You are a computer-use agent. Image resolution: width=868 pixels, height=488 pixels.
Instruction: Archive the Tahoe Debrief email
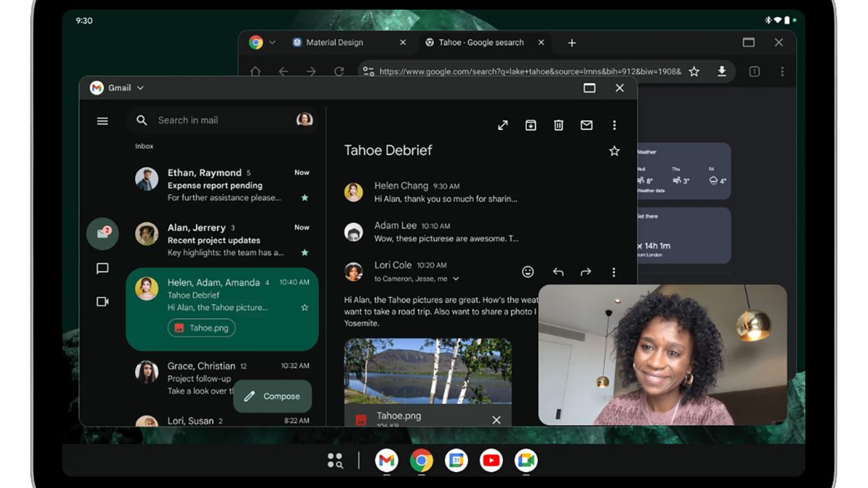[x=530, y=126]
